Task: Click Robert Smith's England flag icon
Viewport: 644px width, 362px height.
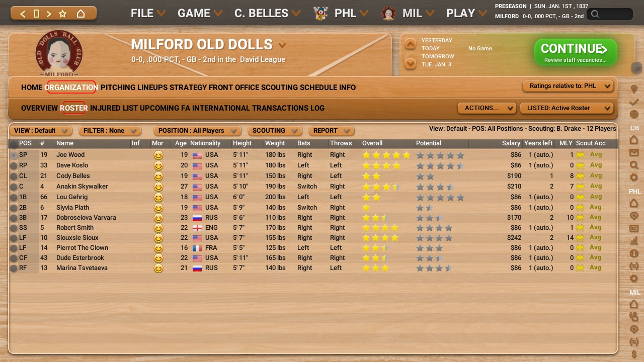Action: click(x=197, y=228)
